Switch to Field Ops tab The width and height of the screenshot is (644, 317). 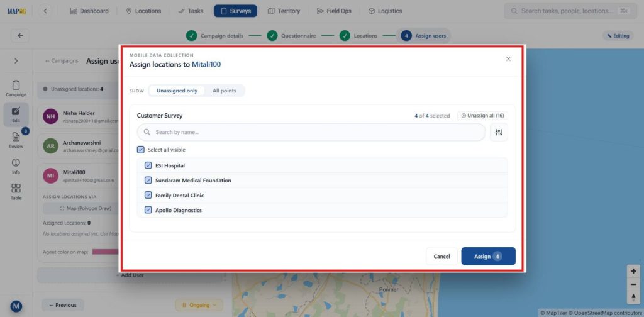coord(335,11)
